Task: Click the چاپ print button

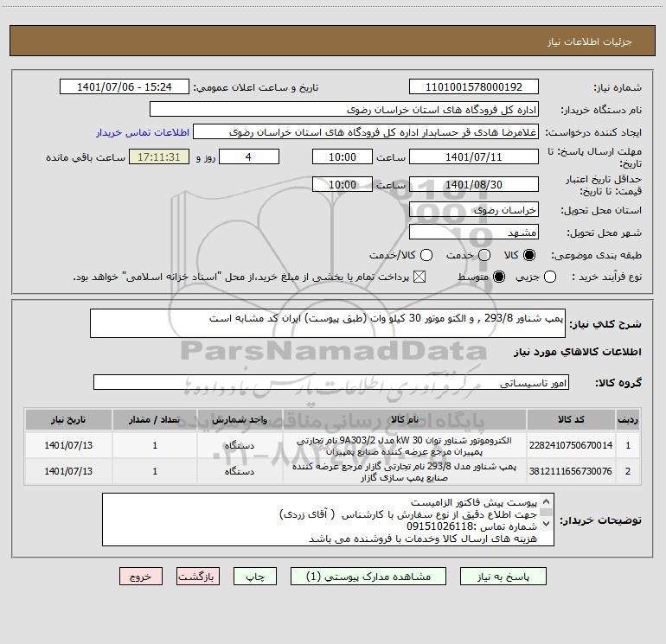Action: pyautogui.click(x=255, y=577)
